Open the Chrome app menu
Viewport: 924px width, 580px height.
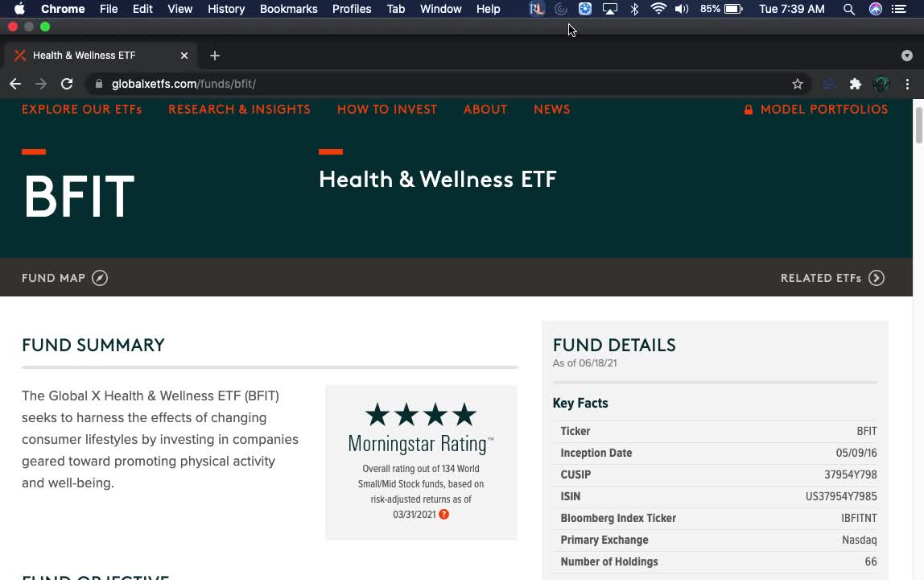coord(63,9)
